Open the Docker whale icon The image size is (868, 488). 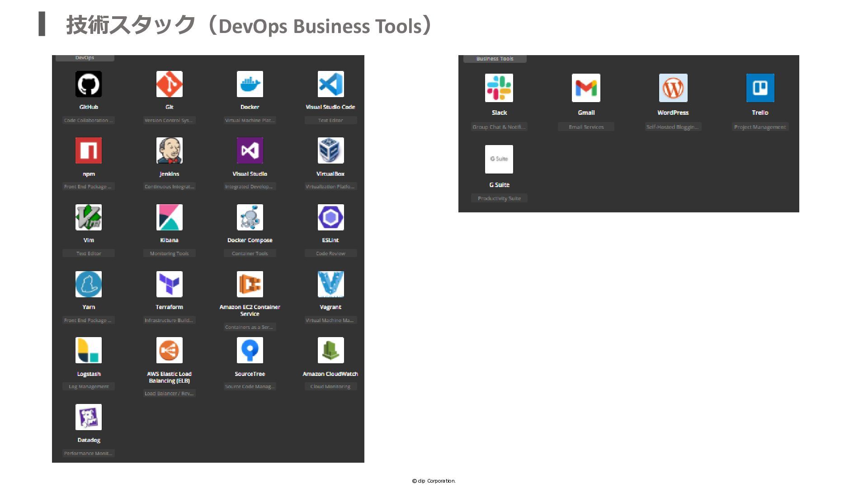[250, 84]
